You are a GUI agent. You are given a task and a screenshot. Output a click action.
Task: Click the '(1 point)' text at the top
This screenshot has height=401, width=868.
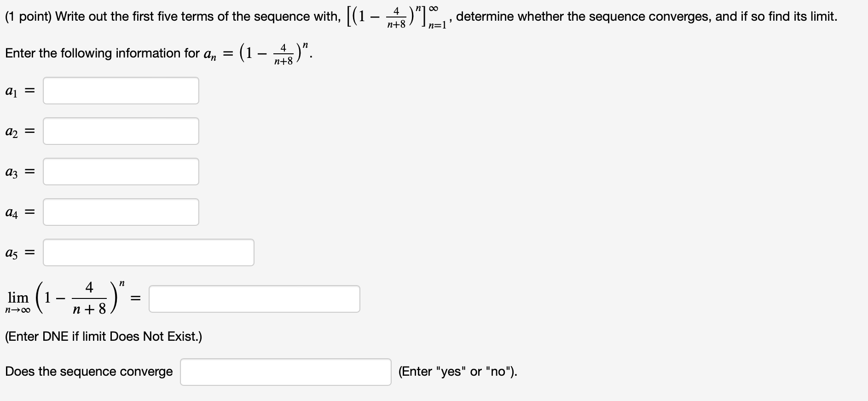pos(29,17)
